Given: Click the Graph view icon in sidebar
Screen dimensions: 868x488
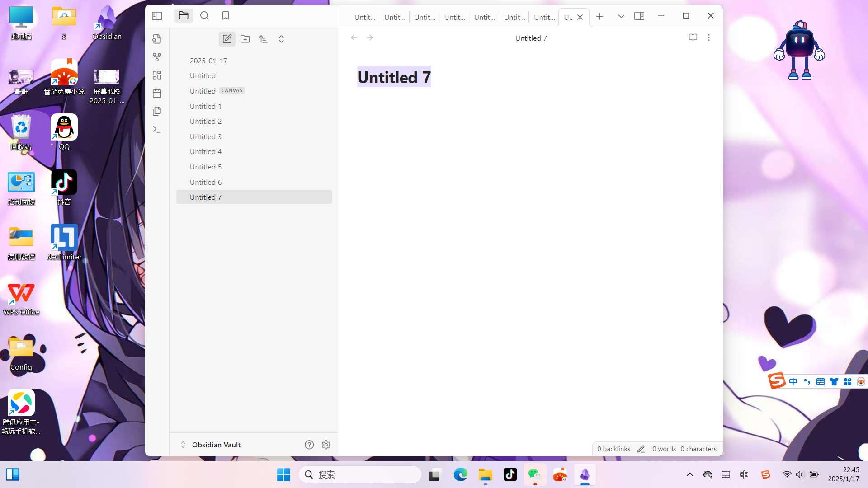Looking at the screenshot, I should pyautogui.click(x=157, y=57).
